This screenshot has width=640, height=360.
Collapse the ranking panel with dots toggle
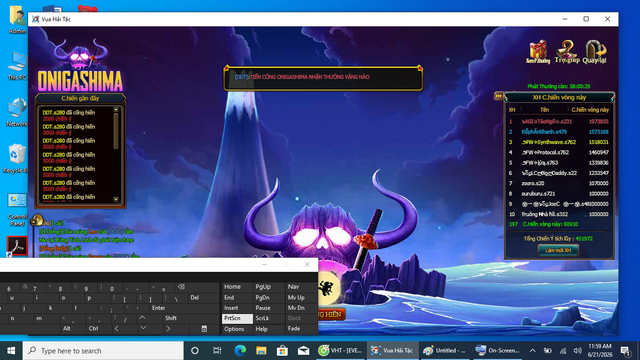pos(498,96)
